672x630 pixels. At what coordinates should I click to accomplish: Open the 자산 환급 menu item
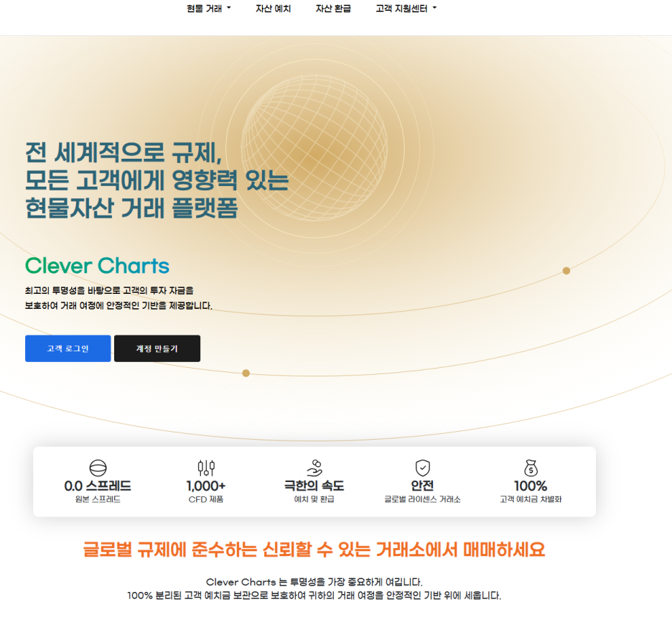333,9
